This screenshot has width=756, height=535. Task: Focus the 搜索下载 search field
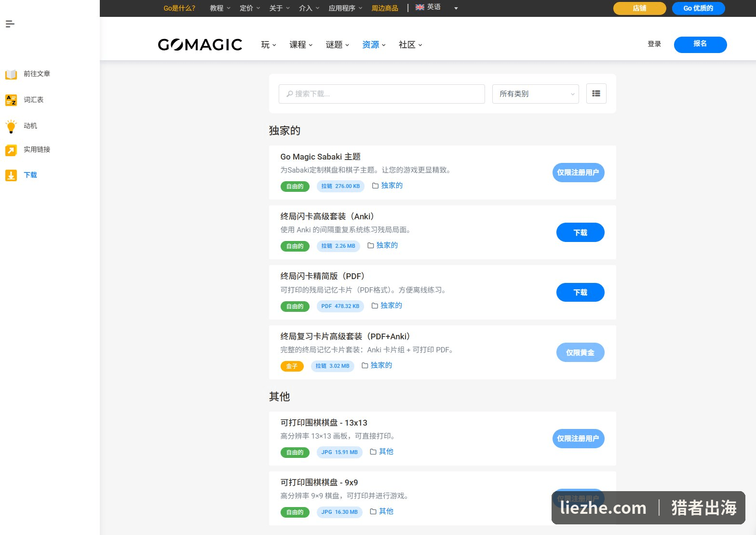coord(382,94)
